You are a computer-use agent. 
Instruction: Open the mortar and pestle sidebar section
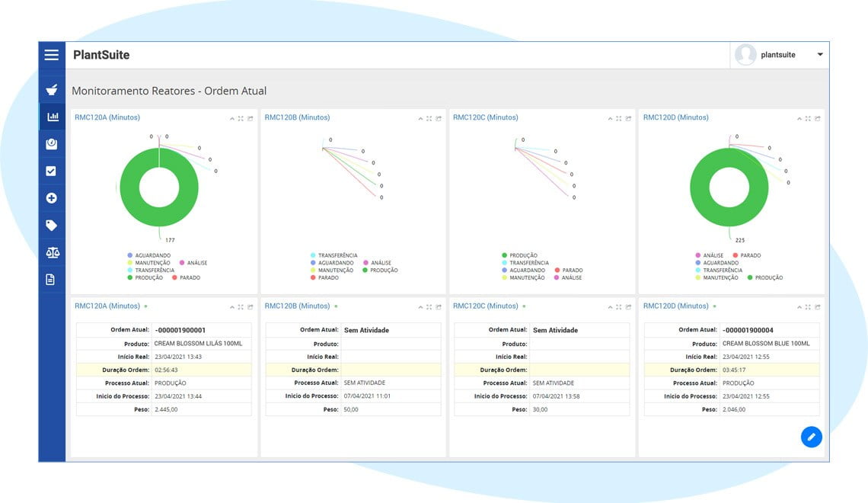pos(52,90)
